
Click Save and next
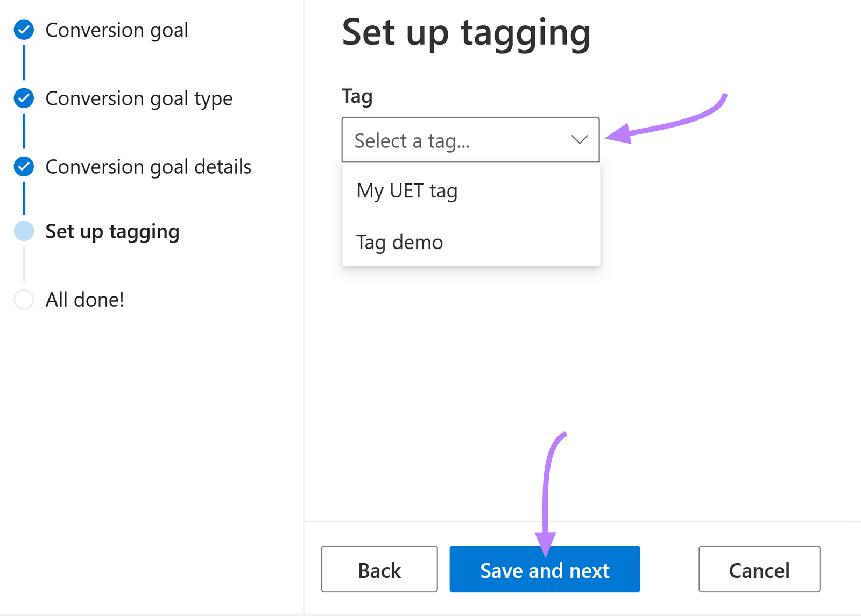(x=545, y=569)
